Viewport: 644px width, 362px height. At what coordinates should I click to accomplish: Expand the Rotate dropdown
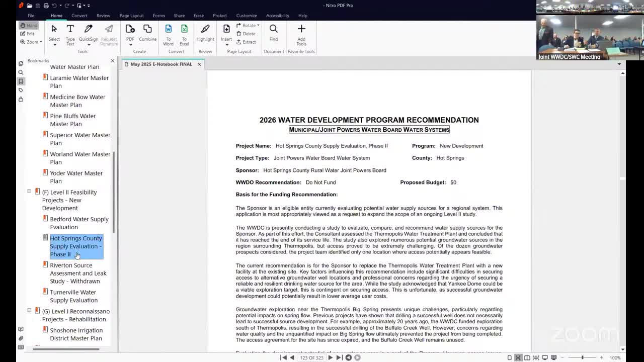249,26
